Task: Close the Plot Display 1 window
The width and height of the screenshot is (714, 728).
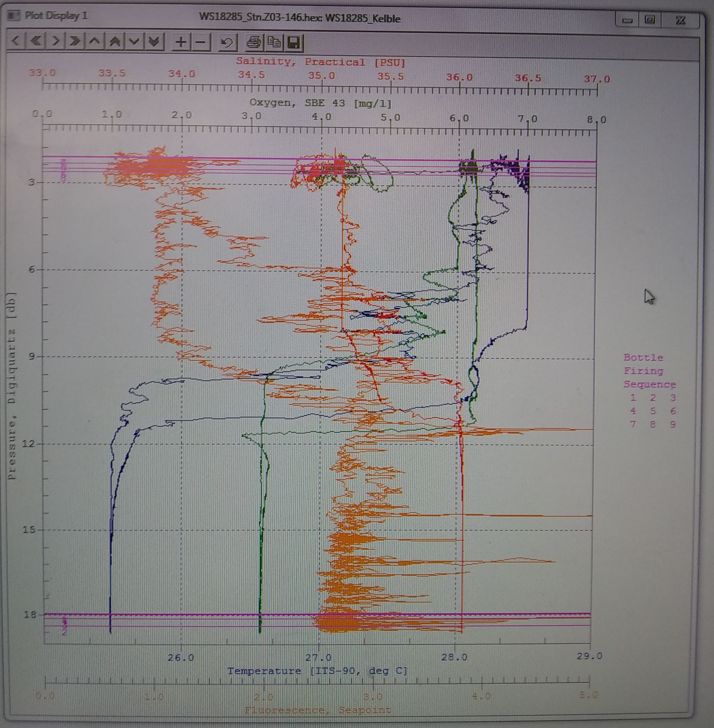Action: click(x=680, y=20)
